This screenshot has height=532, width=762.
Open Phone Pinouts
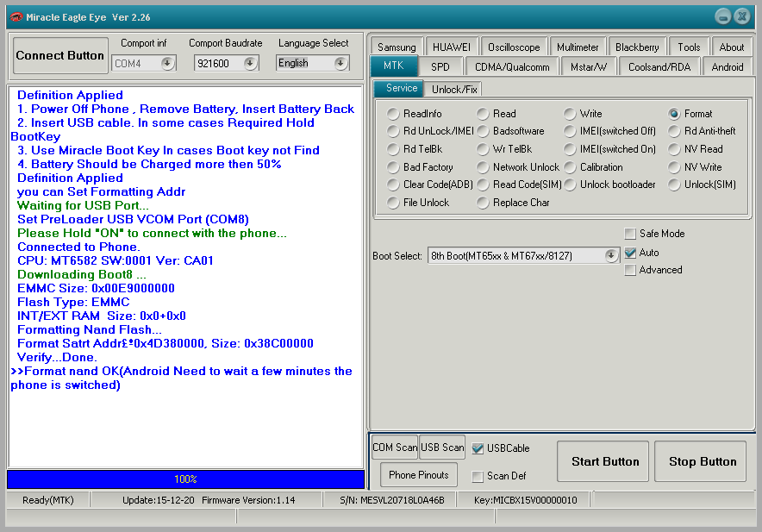418,474
